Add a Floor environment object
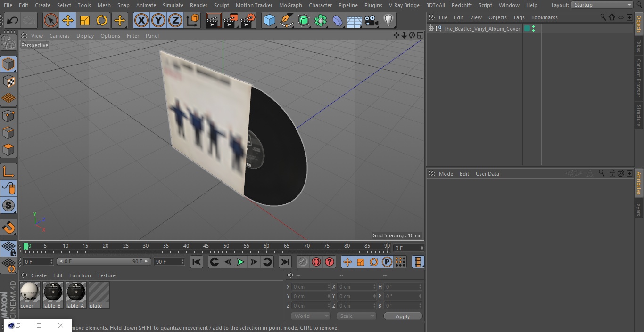This screenshot has width=644, height=332. [354, 21]
